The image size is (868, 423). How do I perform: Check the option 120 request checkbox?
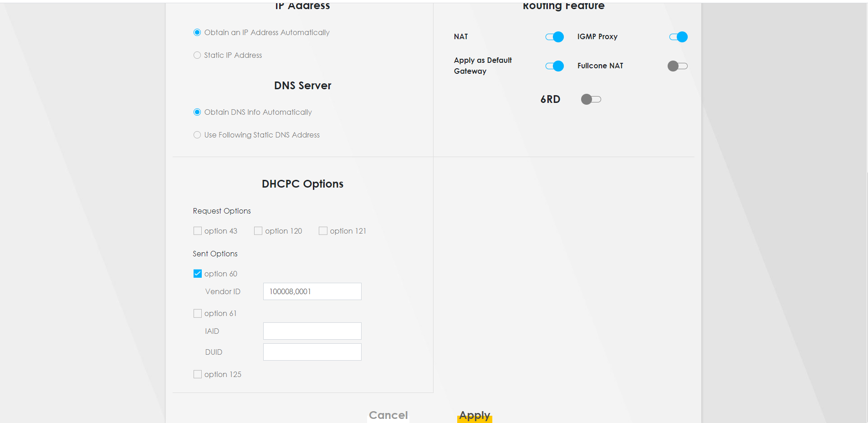[x=258, y=231]
